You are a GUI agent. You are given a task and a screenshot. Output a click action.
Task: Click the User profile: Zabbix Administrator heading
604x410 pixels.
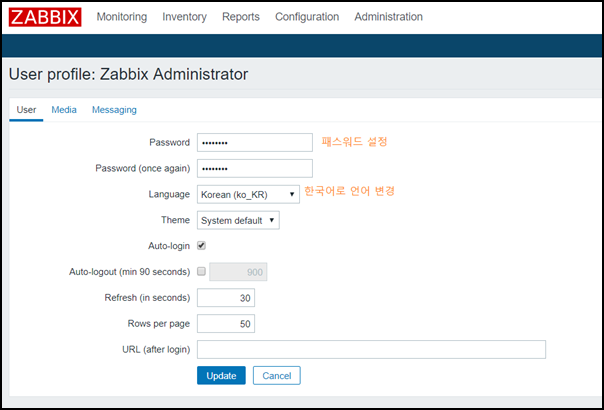(129, 74)
